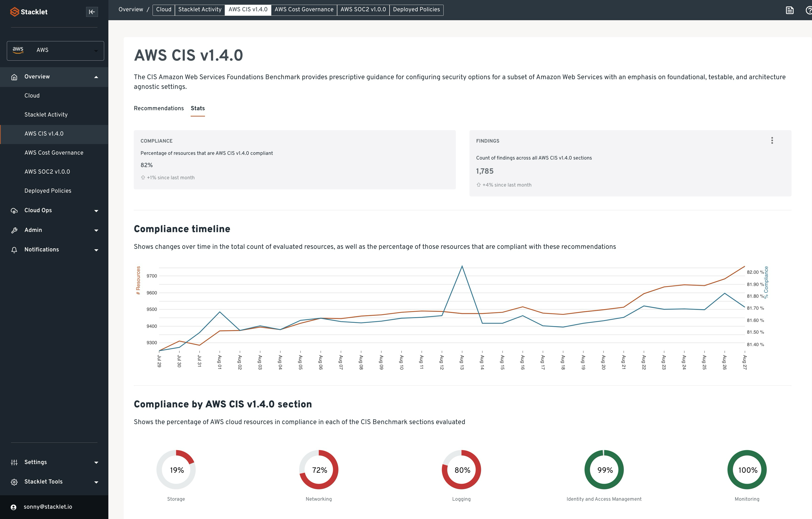Expand the Settings menu arrow
The image size is (812, 519).
[x=96, y=462]
